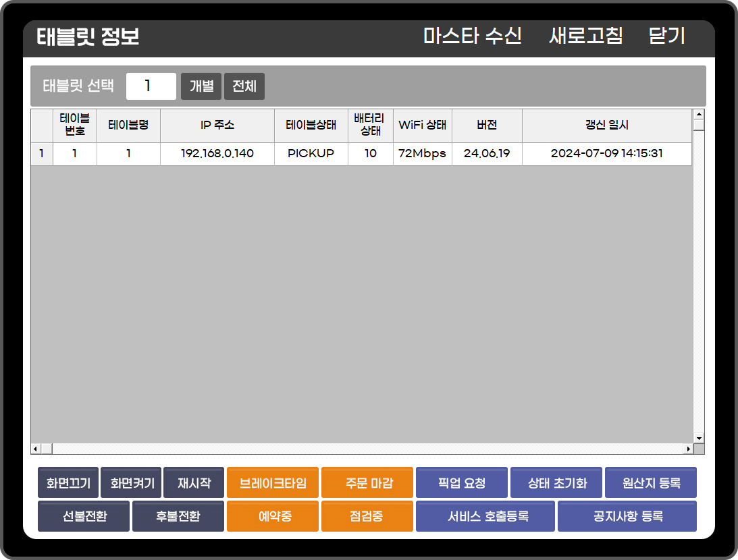The height and width of the screenshot is (560, 738).
Task: Open 서비스 호출등록
Action: point(485,516)
